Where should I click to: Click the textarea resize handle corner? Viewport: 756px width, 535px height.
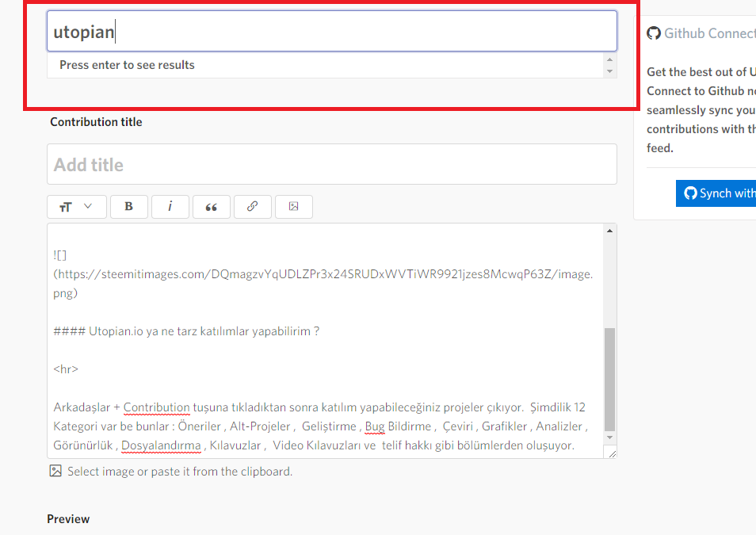point(612,453)
